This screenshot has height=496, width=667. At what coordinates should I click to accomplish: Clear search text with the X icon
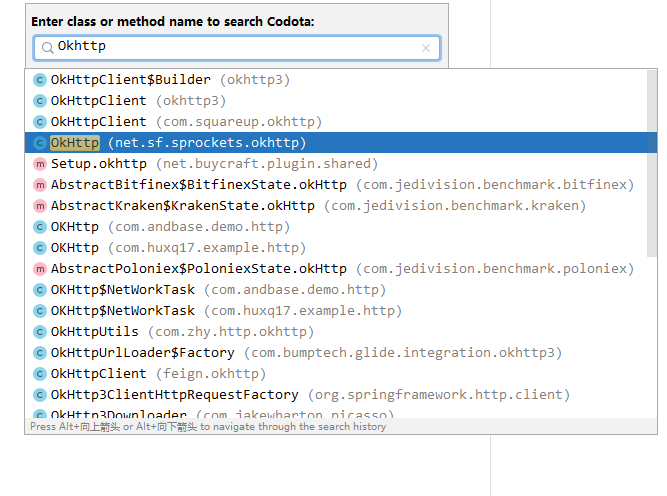tap(426, 47)
